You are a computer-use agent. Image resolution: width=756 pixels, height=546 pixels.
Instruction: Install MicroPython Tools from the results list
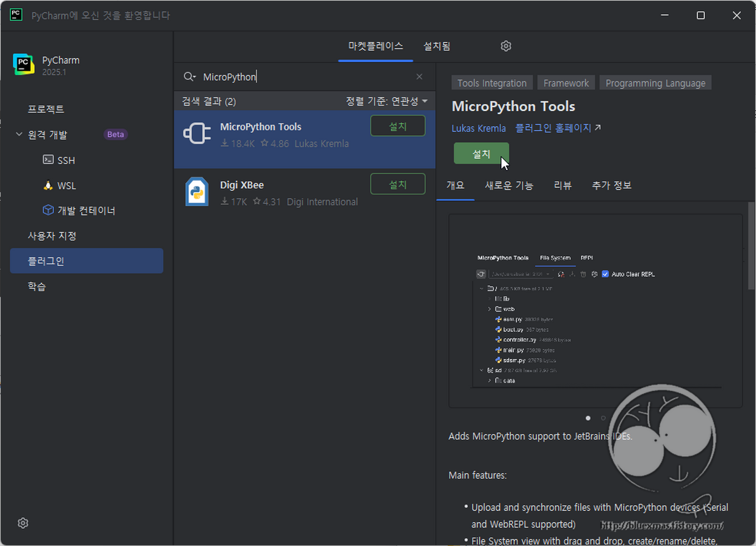pos(397,126)
